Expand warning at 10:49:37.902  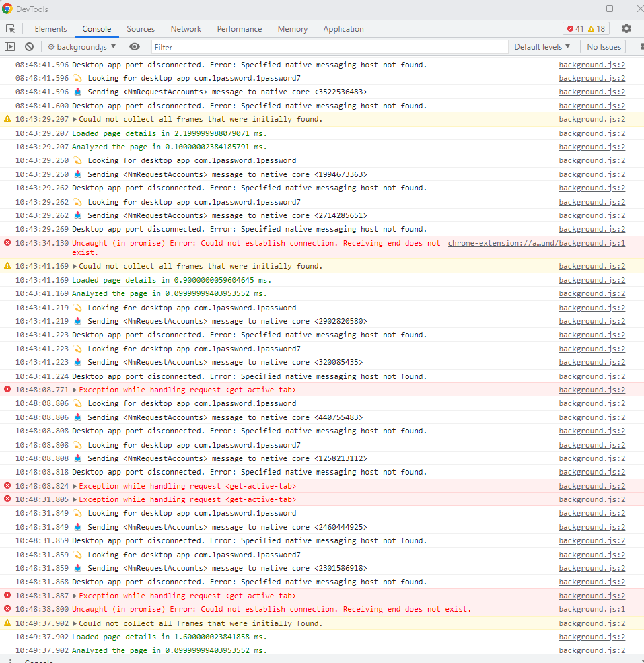[75, 624]
